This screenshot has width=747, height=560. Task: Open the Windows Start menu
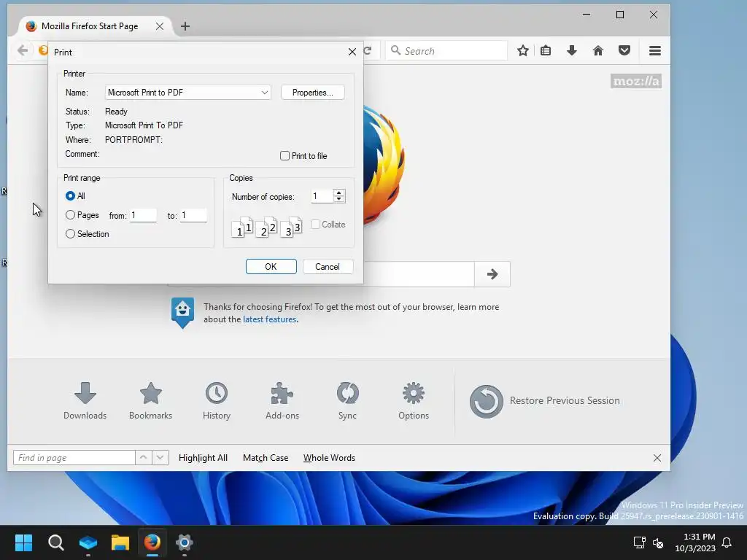point(23,542)
